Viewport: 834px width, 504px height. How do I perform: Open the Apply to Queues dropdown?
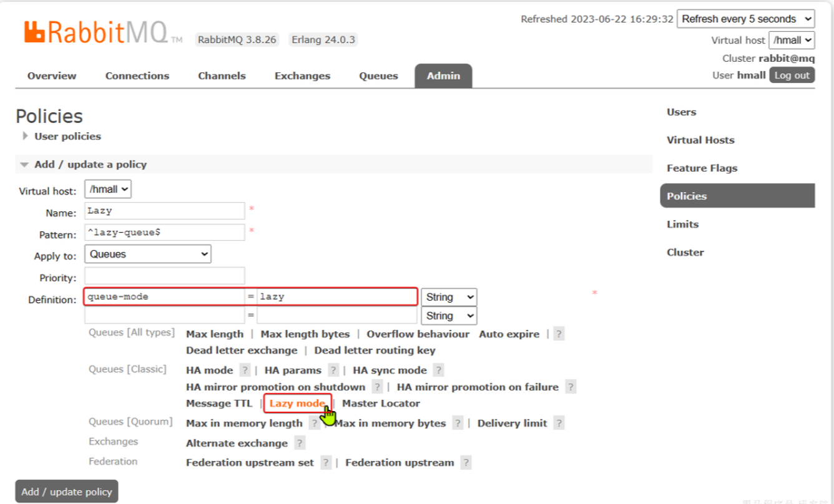pos(148,254)
